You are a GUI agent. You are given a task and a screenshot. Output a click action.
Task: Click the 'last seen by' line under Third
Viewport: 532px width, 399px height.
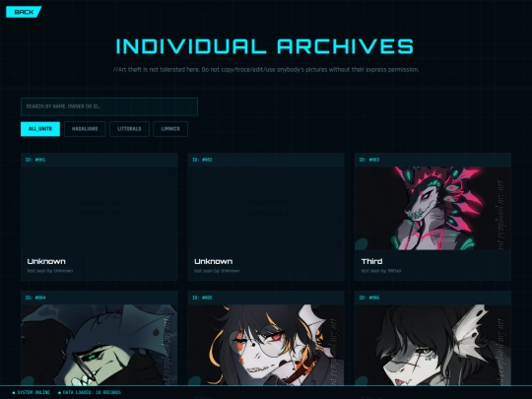tap(381, 271)
